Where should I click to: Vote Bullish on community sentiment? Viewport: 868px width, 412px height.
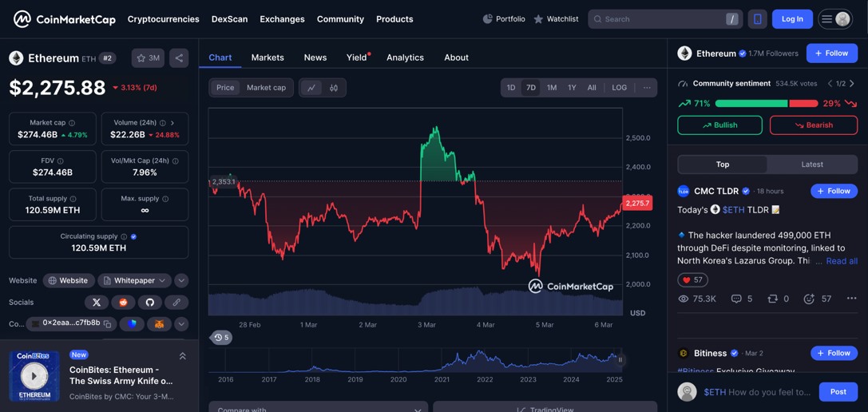(x=719, y=125)
